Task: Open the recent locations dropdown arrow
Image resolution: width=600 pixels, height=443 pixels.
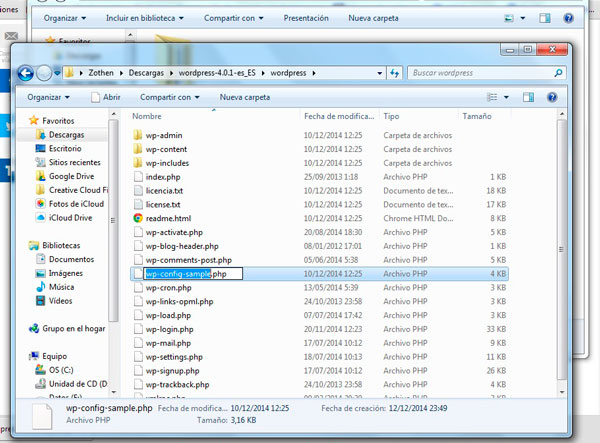Action: [57, 73]
